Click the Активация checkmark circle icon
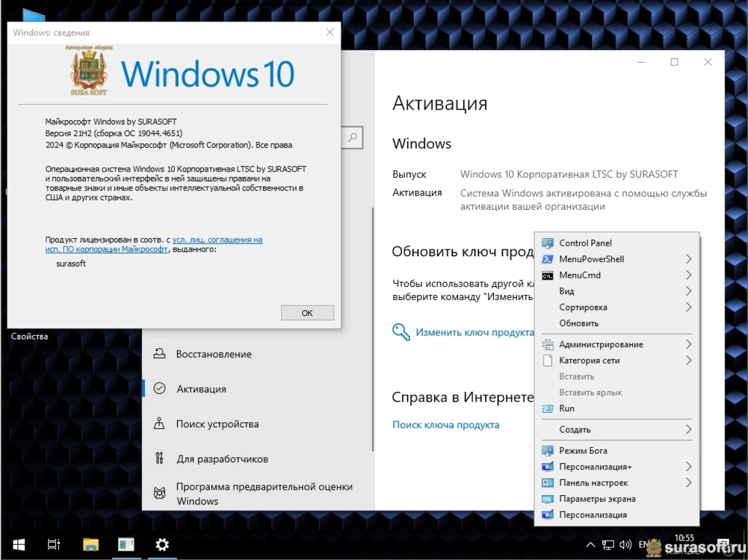 pyautogui.click(x=159, y=388)
